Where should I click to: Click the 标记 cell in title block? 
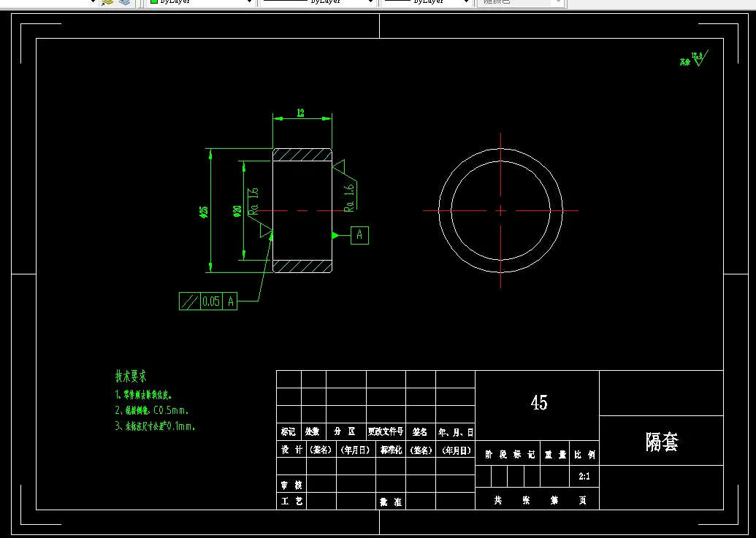tap(289, 432)
